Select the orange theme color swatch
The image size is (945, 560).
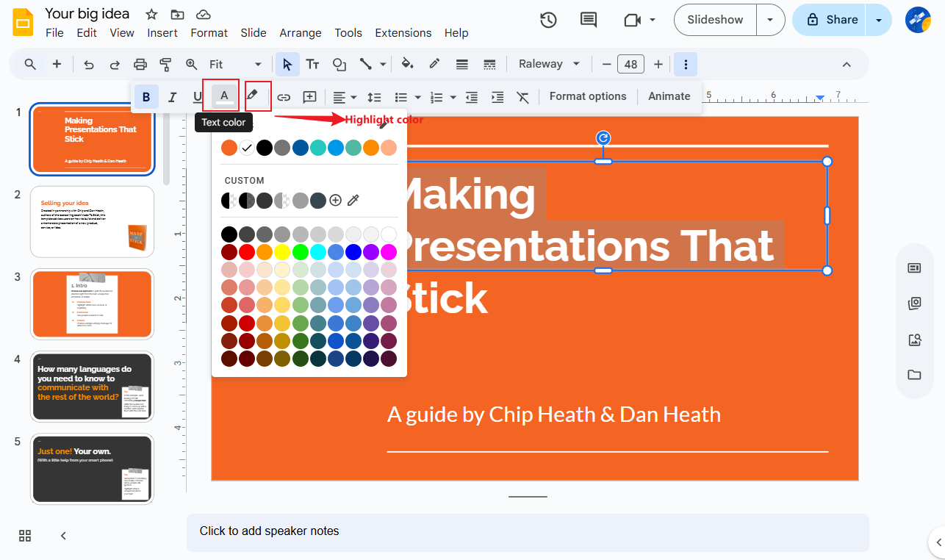point(229,147)
